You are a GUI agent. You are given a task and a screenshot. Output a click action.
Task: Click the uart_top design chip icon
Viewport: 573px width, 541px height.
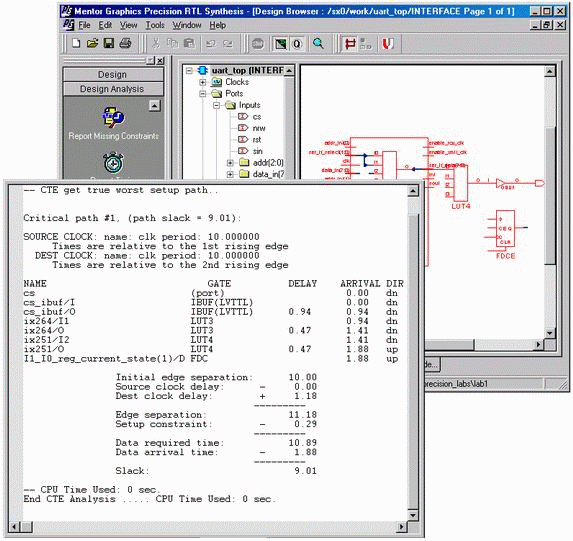tap(202, 70)
